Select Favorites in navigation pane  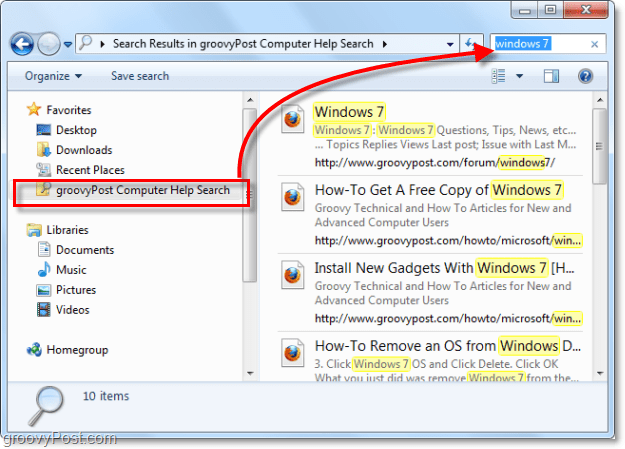(69, 110)
